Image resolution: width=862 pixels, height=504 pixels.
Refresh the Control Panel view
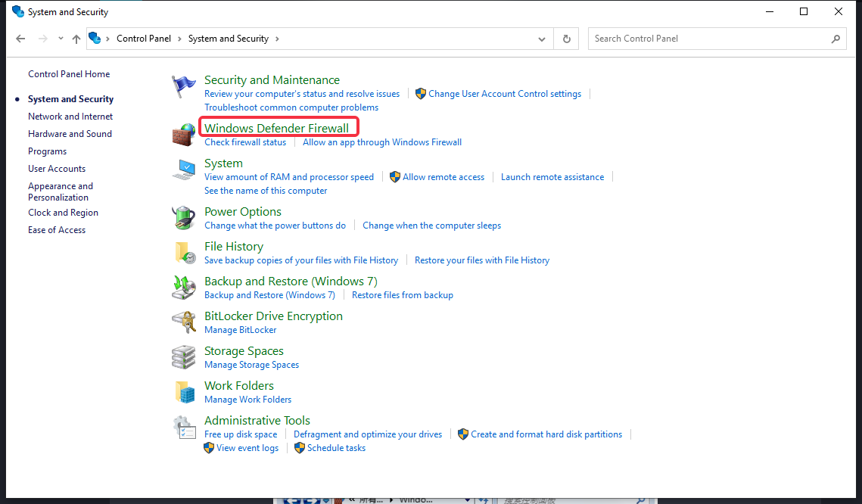[567, 39]
